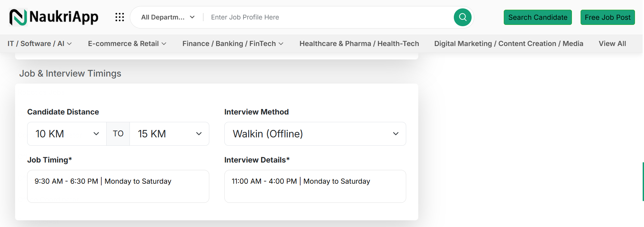The width and height of the screenshot is (644, 227).
Task: Click the chevron beside E-commerce & Retail
Action: click(164, 44)
